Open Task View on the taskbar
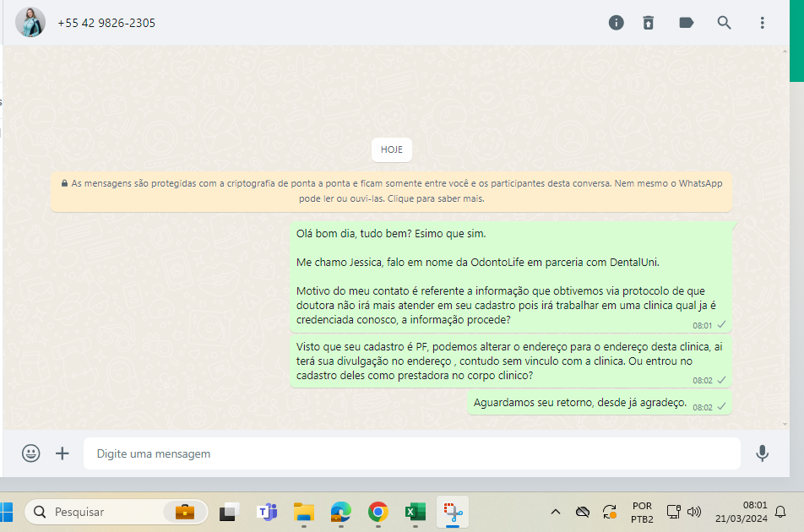Image resolution: width=804 pixels, height=532 pixels. (x=229, y=512)
